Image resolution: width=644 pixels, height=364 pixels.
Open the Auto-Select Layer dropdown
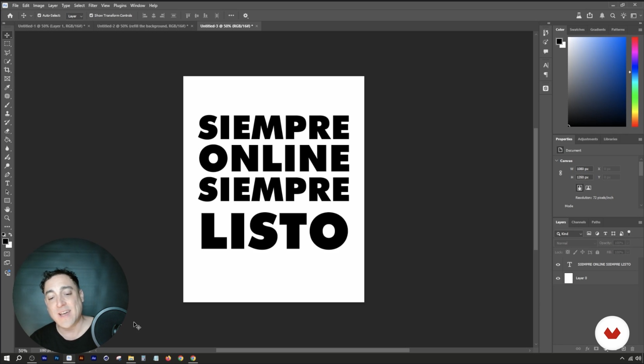pyautogui.click(x=75, y=16)
